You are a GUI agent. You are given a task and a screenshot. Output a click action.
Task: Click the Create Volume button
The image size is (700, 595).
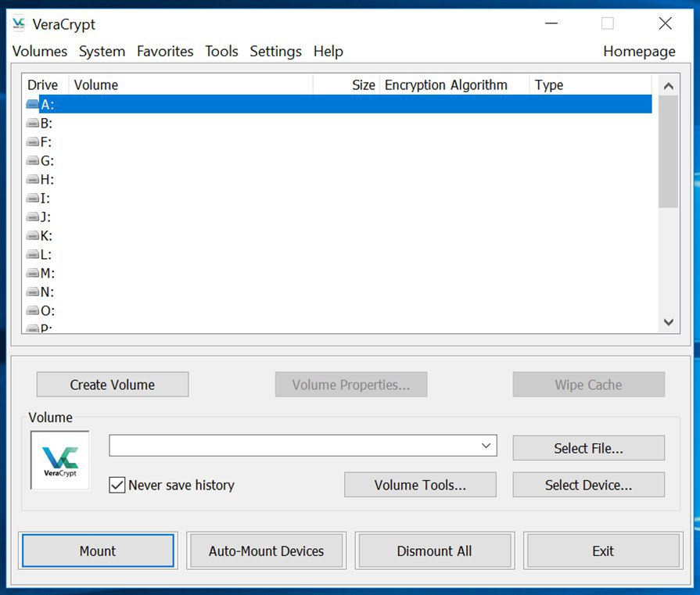[113, 385]
